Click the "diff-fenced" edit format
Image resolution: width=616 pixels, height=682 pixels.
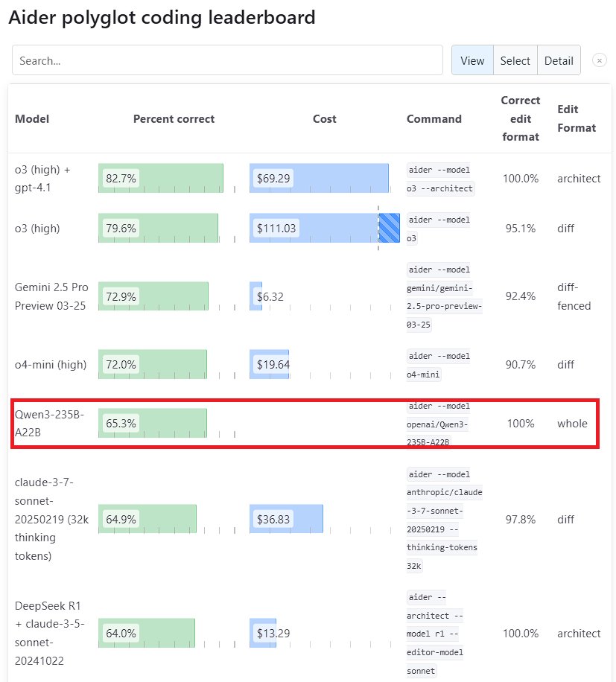[574, 296]
